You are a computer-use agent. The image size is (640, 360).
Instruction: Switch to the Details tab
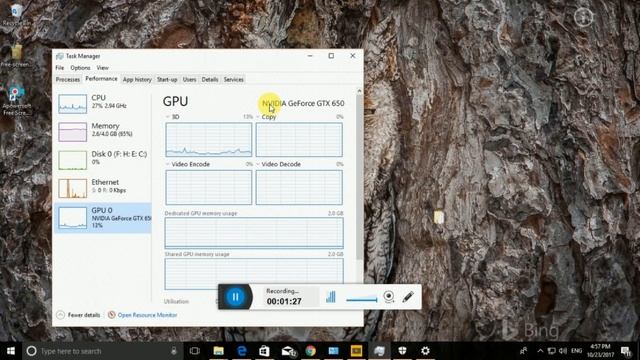click(210, 80)
